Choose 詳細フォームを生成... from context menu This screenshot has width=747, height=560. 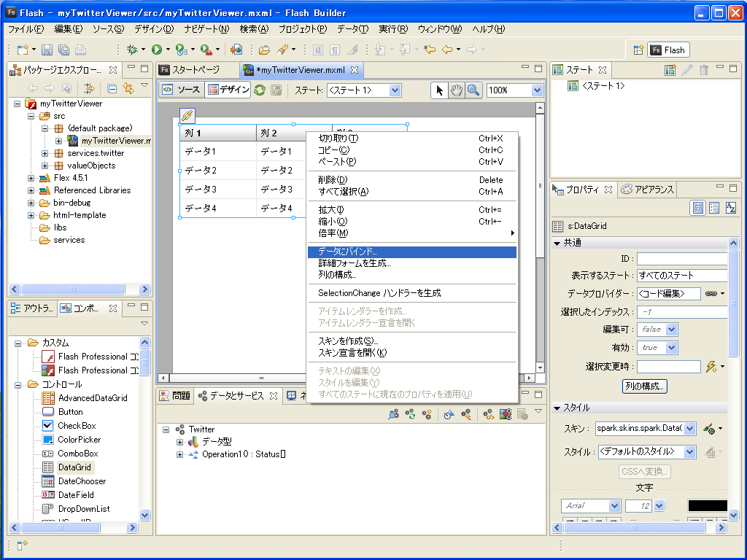[x=412, y=262]
